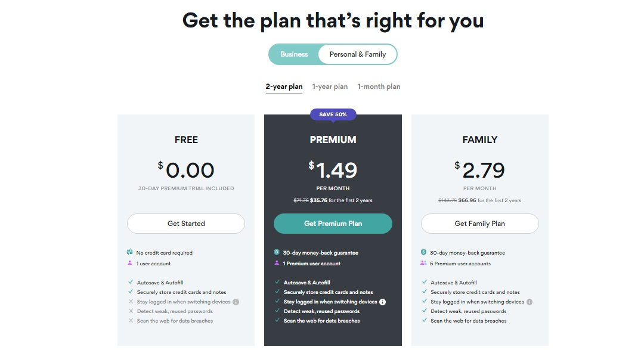Image resolution: width=644 pixels, height=350 pixels.
Task: Click the Family plan's 6 Premium user accounts icon
Action: [423, 263]
